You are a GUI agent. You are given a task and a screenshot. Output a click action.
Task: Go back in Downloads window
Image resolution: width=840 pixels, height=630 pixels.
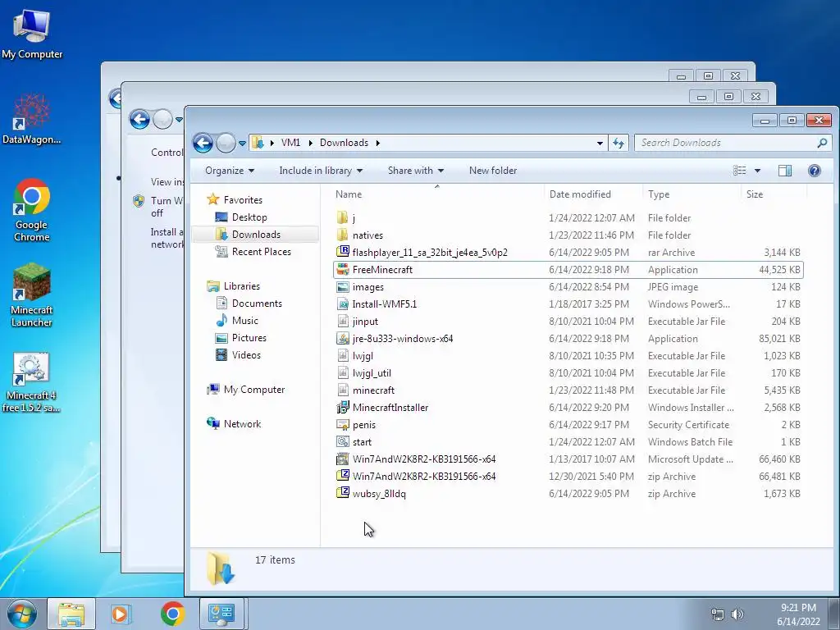203,143
